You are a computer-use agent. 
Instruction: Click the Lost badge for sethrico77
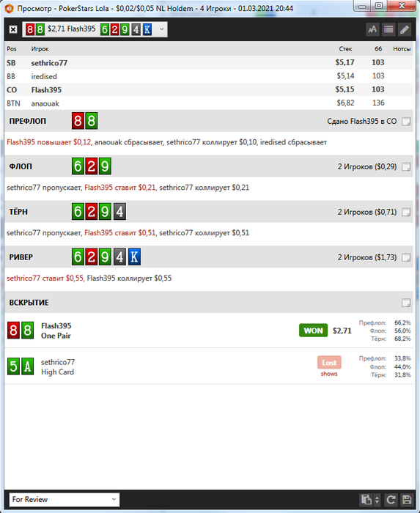point(329,363)
